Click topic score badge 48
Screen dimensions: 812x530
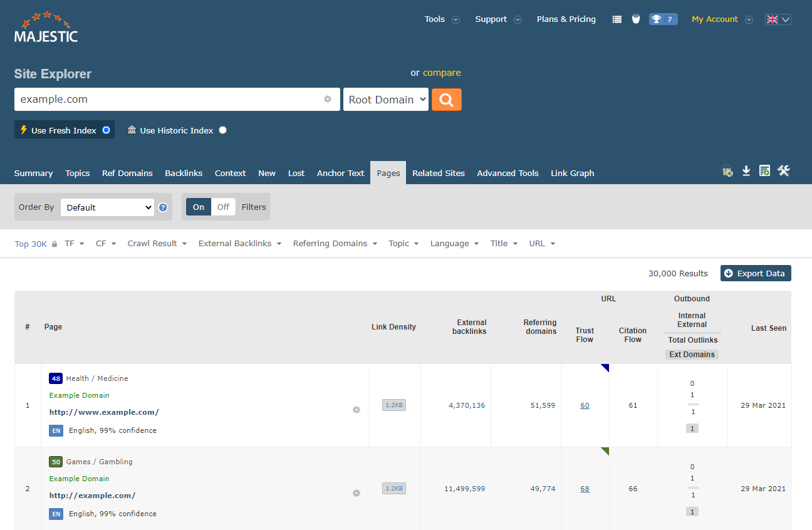[x=56, y=378]
